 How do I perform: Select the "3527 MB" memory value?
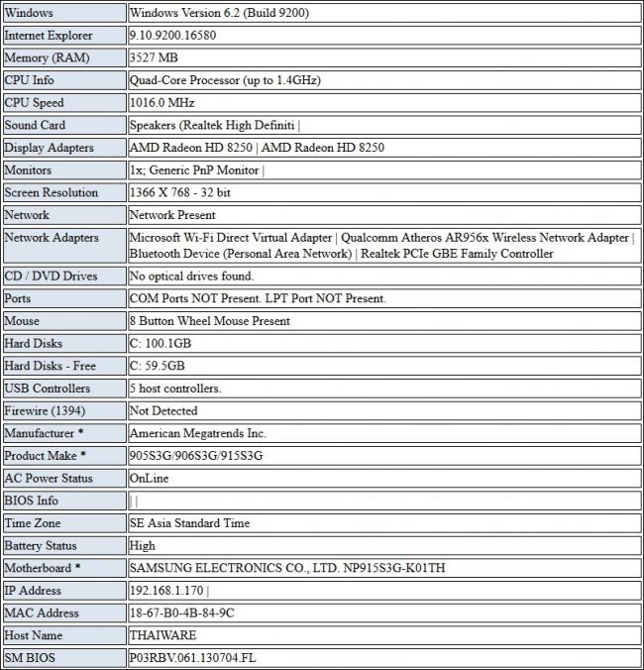point(154,57)
